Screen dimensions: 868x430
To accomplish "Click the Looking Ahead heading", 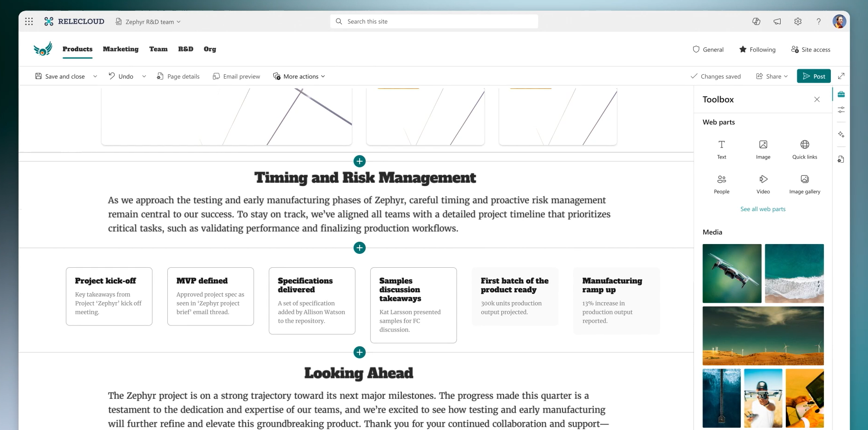I will pyautogui.click(x=359, y=373).
